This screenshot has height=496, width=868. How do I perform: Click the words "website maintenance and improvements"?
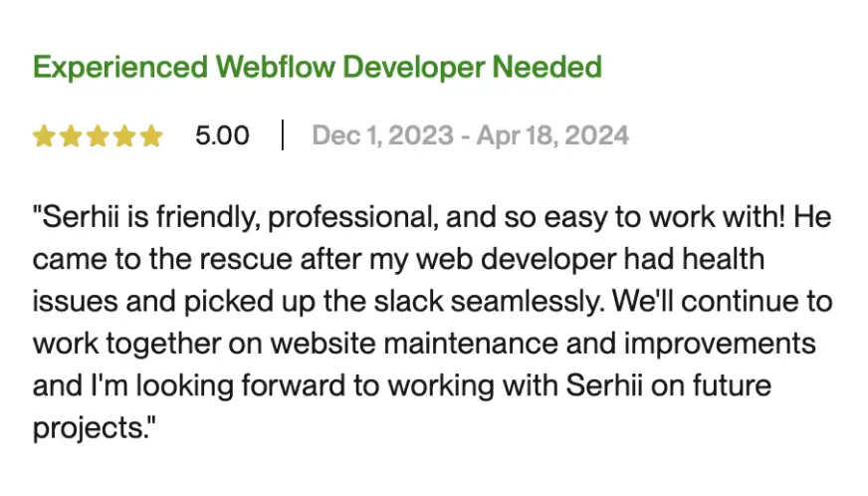point(542,344)
